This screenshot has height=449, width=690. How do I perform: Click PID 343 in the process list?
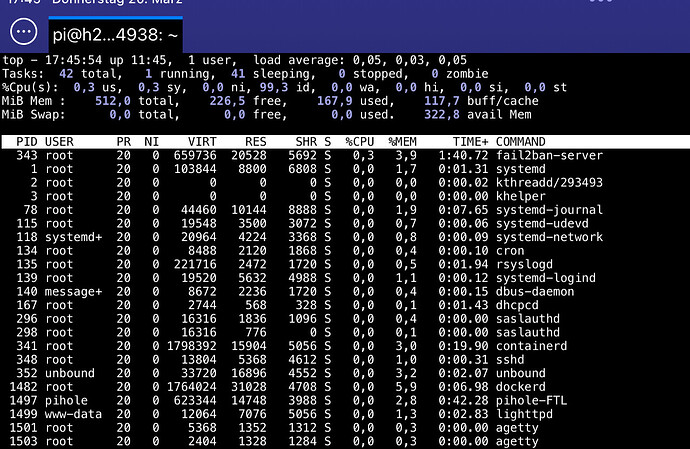point(27,155)
